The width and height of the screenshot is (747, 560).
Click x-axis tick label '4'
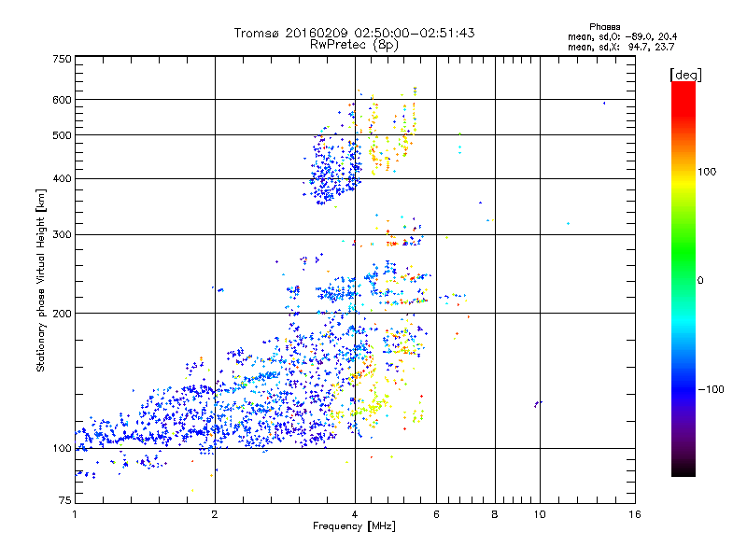(355, 514)
